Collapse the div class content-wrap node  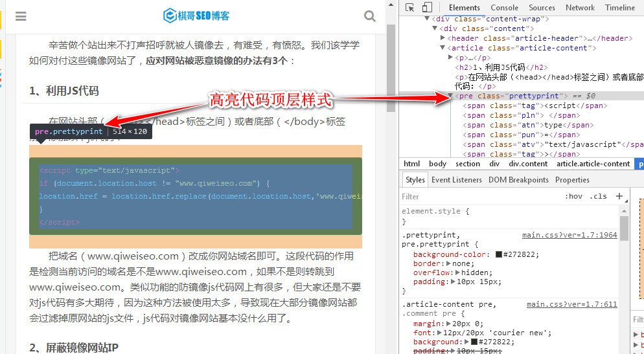click(428, 19)
